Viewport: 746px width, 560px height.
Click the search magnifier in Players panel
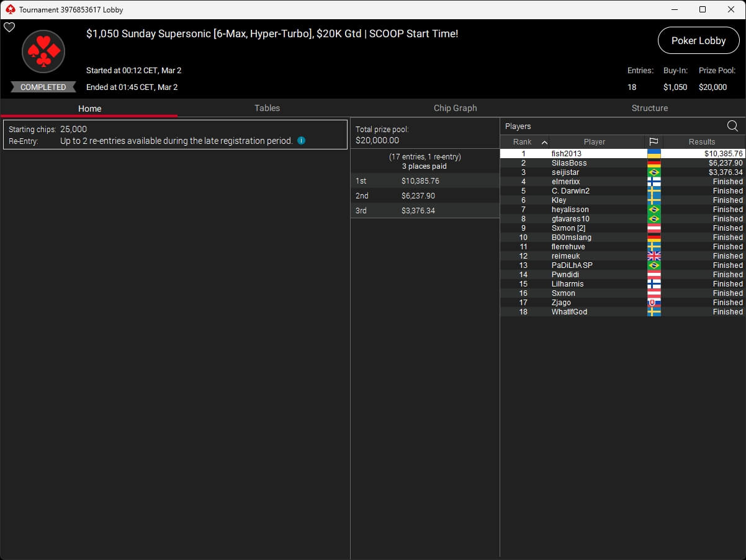732,126
